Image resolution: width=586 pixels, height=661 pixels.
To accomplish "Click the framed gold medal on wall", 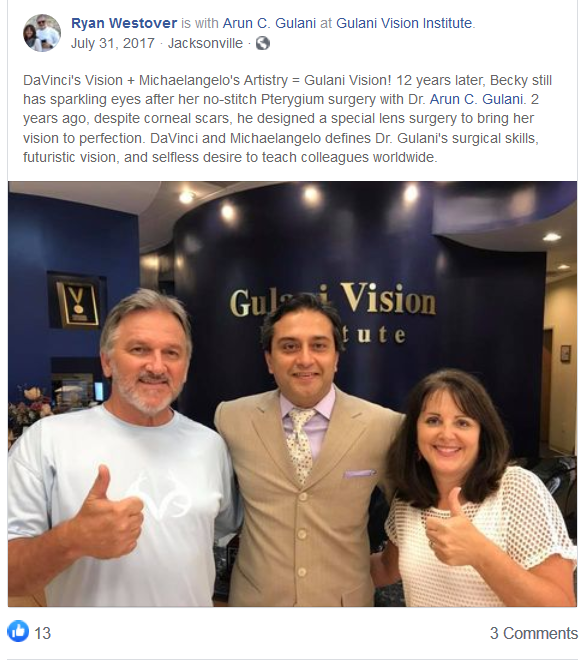I will [x=77, y=301].
